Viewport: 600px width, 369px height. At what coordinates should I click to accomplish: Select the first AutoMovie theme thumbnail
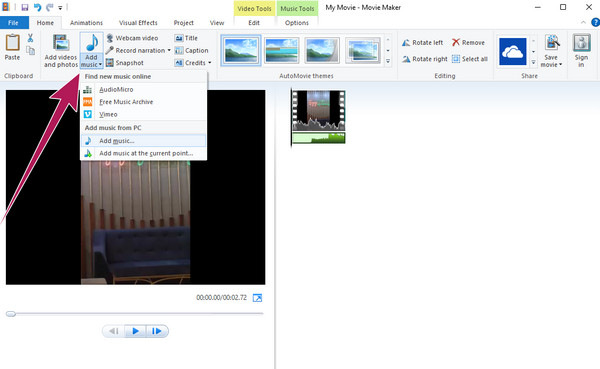(241, 50)
